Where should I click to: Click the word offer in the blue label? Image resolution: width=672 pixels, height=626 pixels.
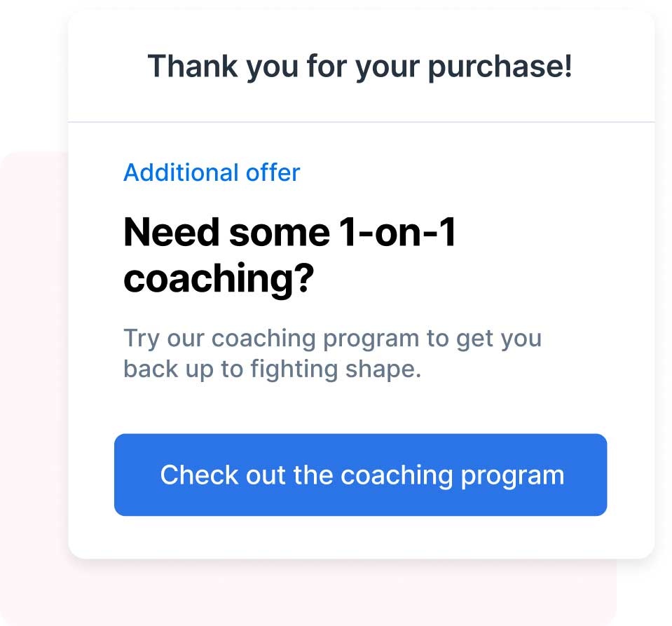coord(273,172)
